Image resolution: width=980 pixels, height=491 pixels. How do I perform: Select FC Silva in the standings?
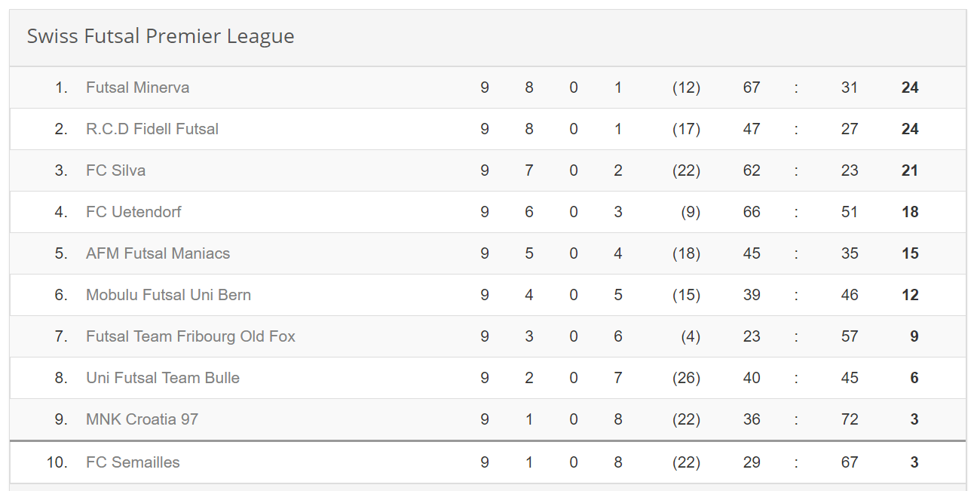point(115,170)
